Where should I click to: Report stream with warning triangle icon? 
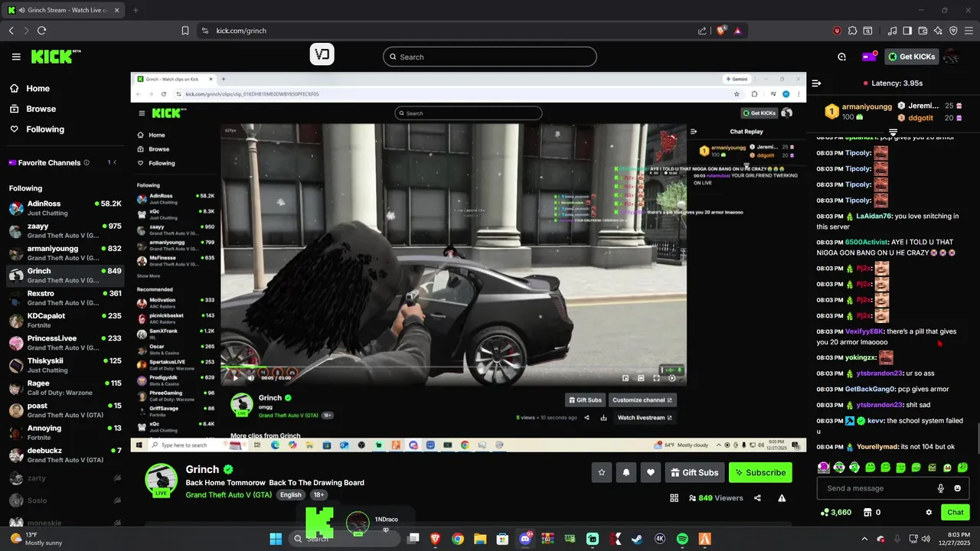pos(782,498)
